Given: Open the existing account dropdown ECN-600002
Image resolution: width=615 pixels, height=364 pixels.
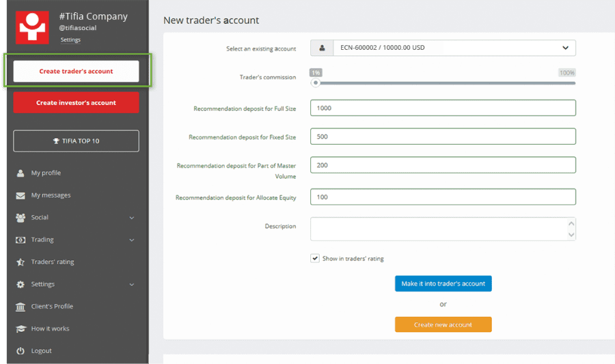Looking at the screenshot, I should pos(443,48).
